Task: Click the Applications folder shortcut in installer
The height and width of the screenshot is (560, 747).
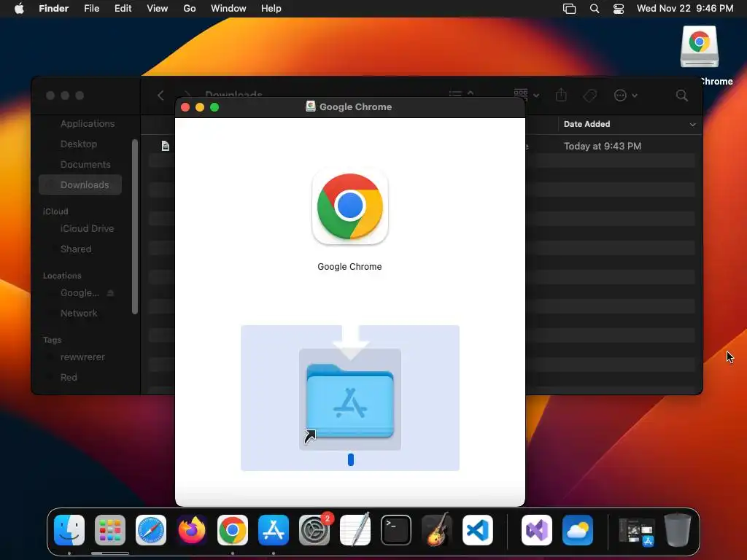Action: (350, 400)
